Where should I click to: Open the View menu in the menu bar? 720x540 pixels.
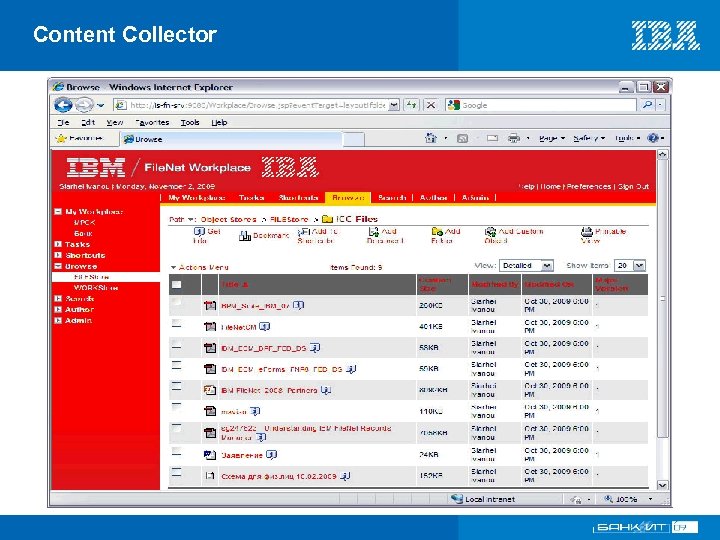click(x=115, y=123)
